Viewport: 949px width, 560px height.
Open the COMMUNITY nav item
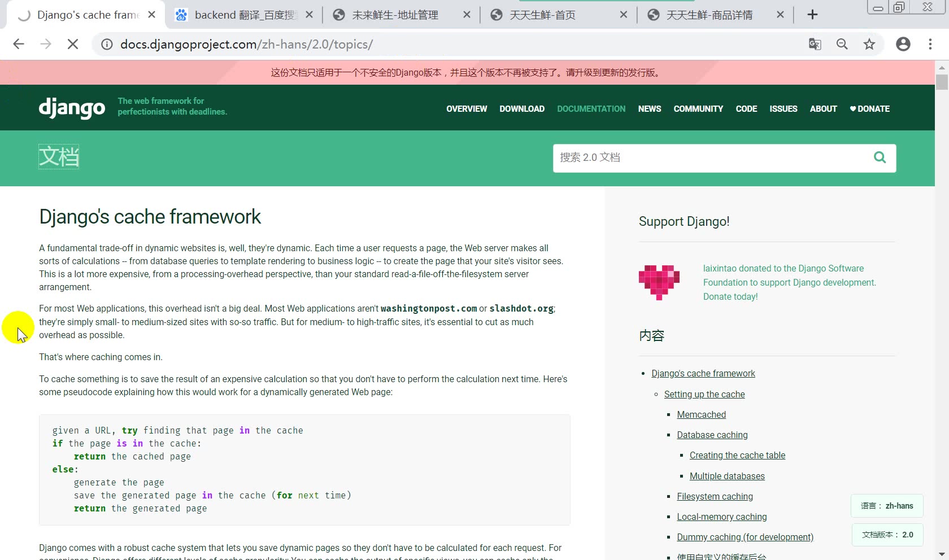(x=698, y=109)
